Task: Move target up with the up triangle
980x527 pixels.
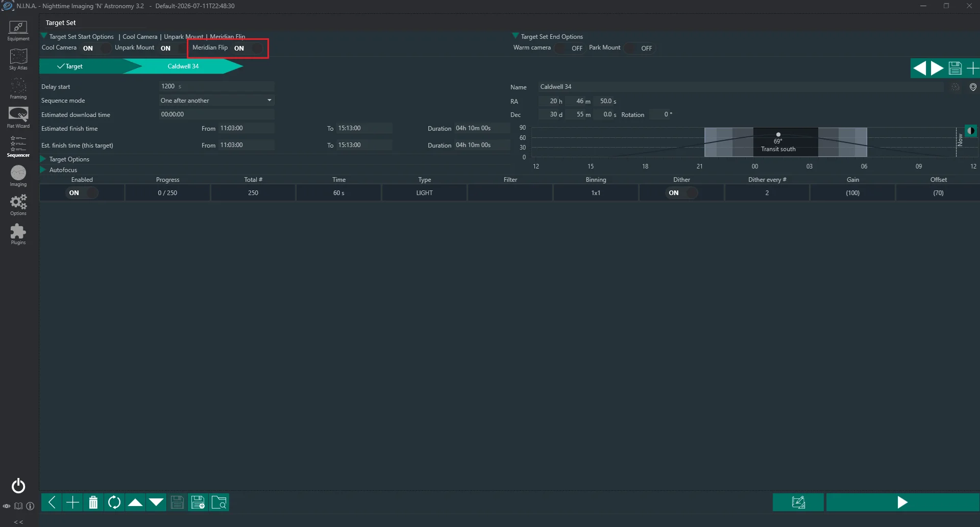Action: [x=135, y=502]
